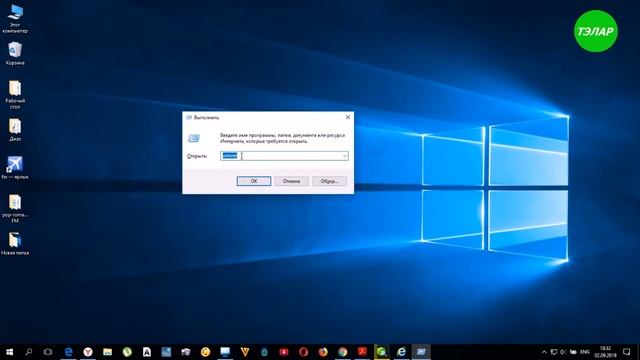The width and height of the screenshot is (640, 360).
Task: Open the Action Center notifications
Action: click(x=627, y=352)
